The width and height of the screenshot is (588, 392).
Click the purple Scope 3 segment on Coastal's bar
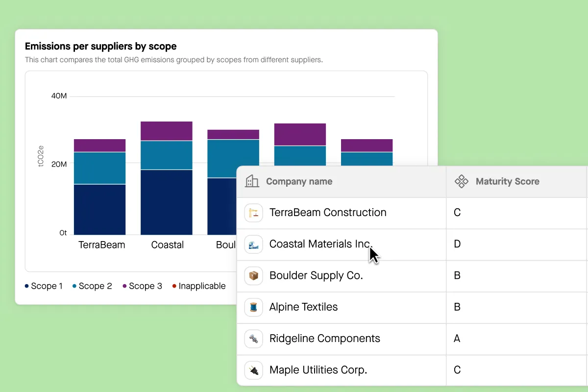167,130
